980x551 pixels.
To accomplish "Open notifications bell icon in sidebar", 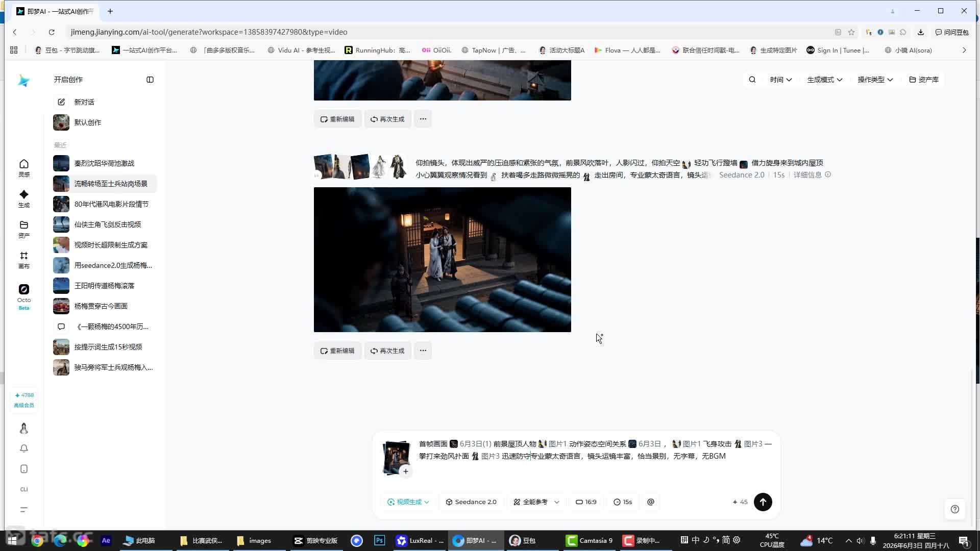I will coord(24,448).
